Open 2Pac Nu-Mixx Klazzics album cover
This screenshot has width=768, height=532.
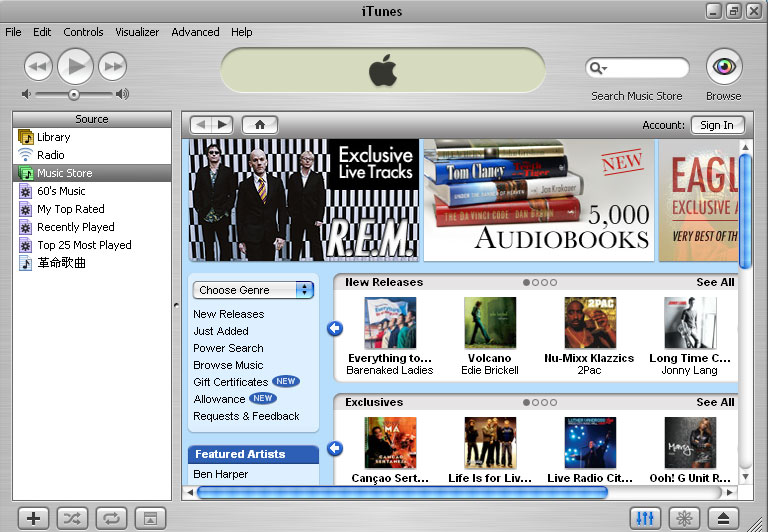coord(590,323)
